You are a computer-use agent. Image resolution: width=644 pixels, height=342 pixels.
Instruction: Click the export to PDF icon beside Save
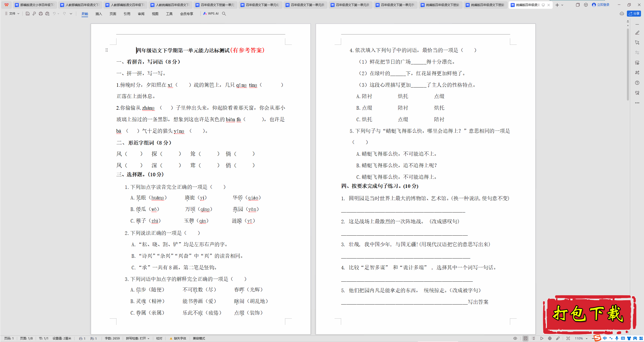[x=34, y=14]
